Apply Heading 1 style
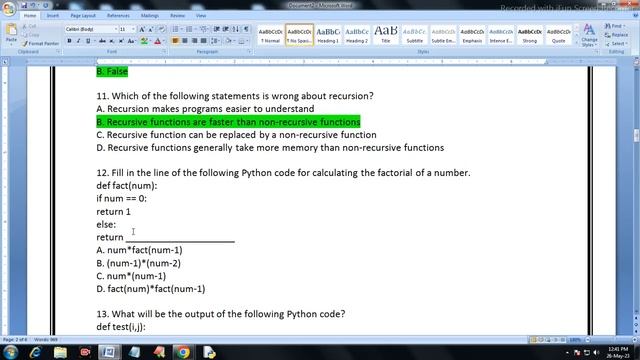This screenshot has height=360, width=640. 328,35
